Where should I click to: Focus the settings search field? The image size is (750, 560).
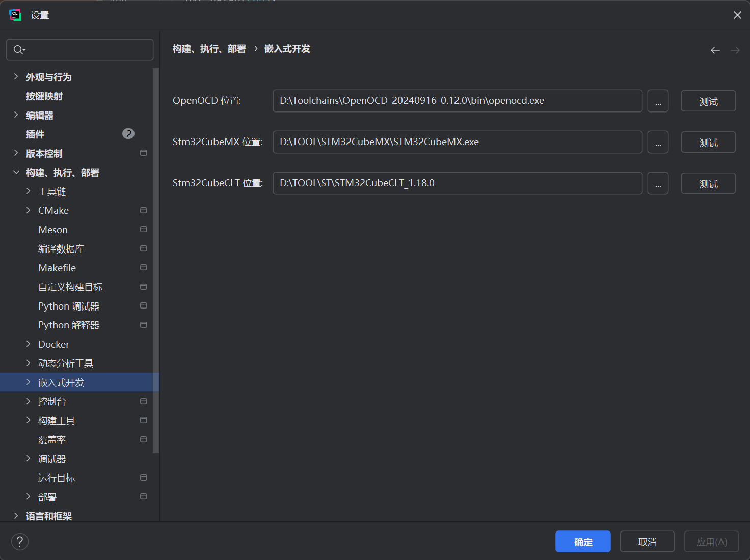click(80, 50)
